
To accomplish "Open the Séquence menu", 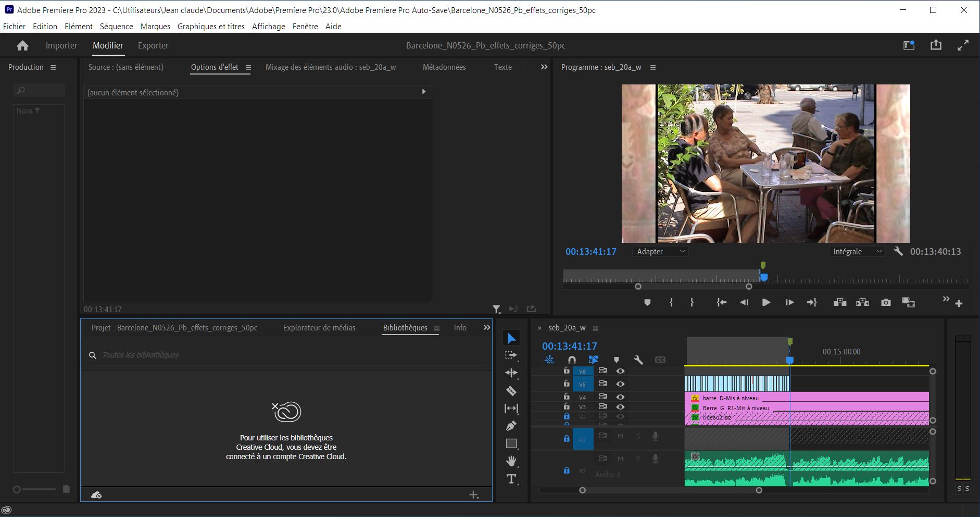I will click(x=117, y=27).
